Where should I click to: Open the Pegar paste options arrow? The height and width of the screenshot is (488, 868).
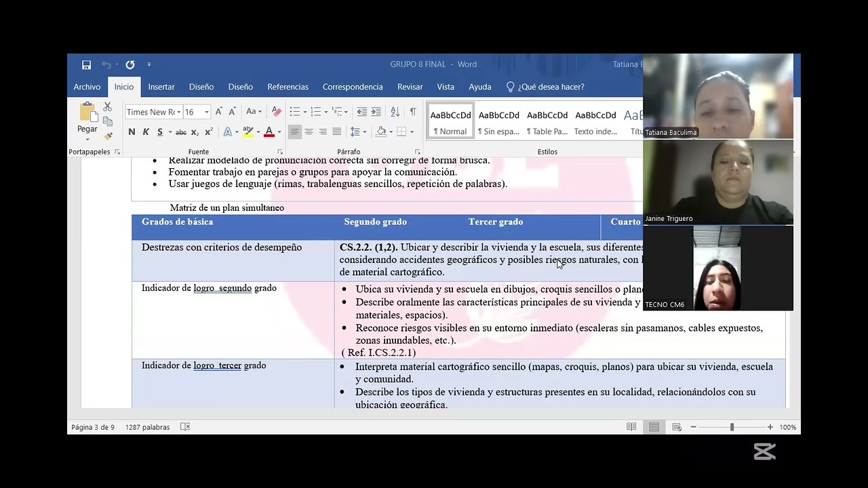click(x=87, y=138)
